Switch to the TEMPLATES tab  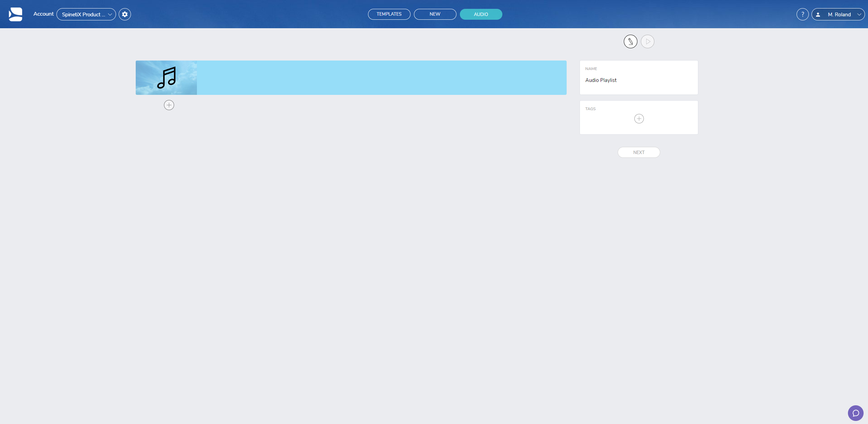click(x=389, y=14)
